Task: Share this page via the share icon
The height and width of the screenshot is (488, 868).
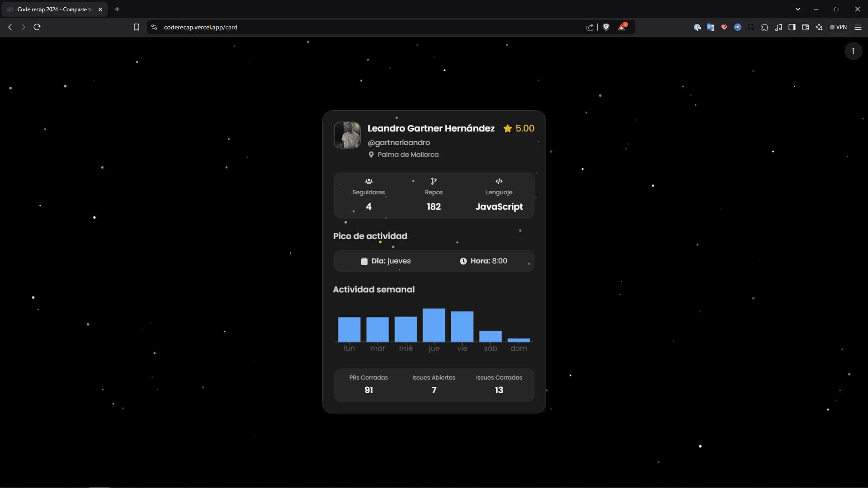Action: [x=590, y=27]
